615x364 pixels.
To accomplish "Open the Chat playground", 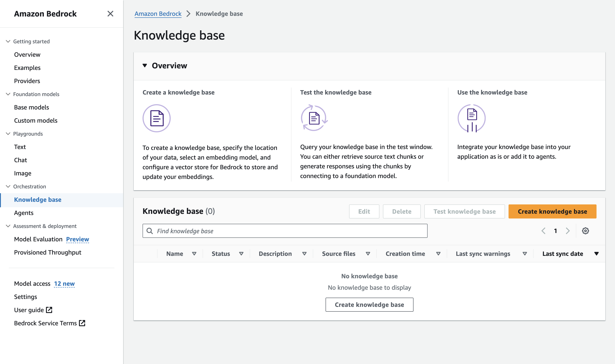I will pos(21,160).
